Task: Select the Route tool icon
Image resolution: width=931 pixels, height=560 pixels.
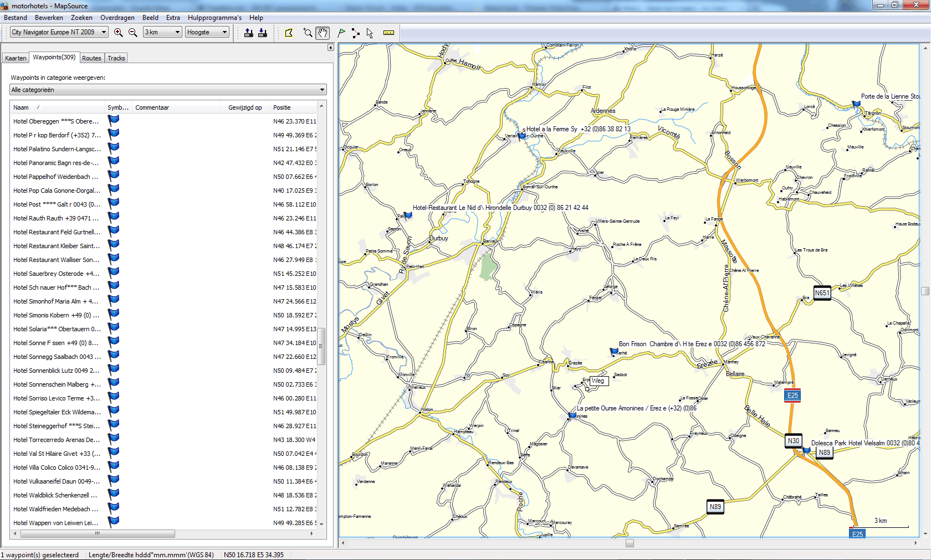Action: click(x=355, y=33)
